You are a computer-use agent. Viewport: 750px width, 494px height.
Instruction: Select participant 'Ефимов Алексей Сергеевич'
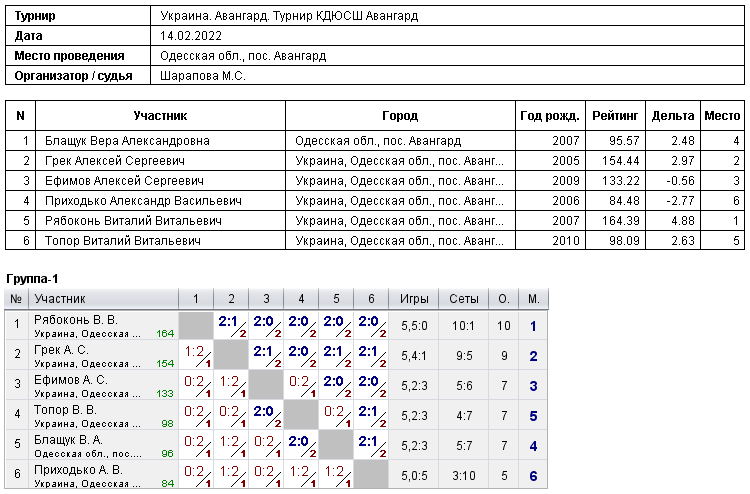pos(124,181)
